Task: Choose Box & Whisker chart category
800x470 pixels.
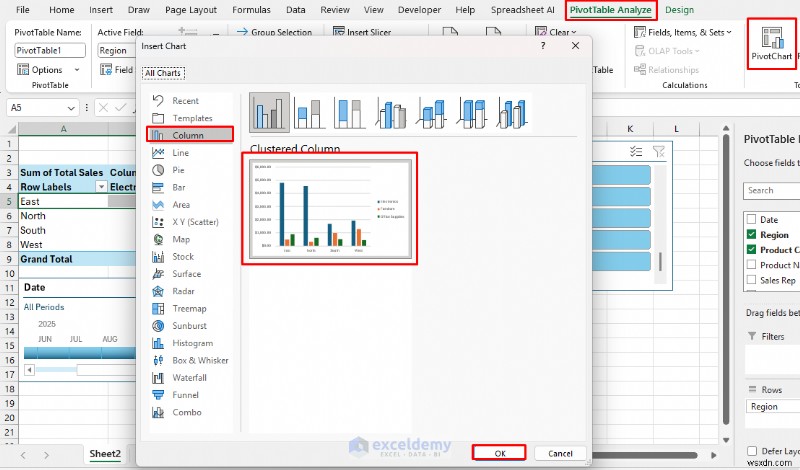Action: (x=191, y=360)
